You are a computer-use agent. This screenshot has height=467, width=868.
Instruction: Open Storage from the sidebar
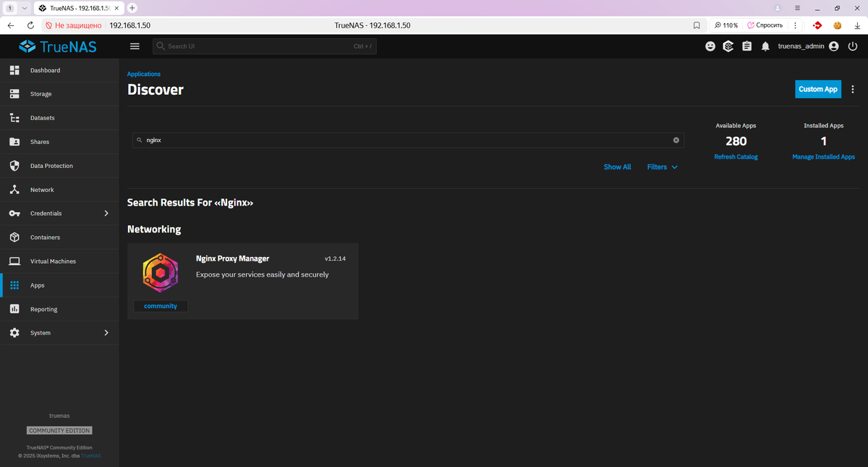[x=59, y=94]
